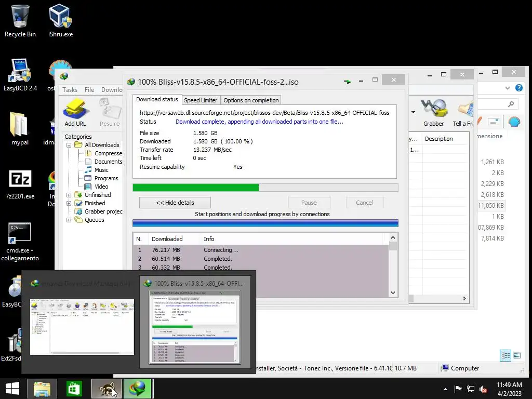The width and height of the screenshot is (532, 399).
Task: Click the green download progress bar
Action: click(265, 188)
